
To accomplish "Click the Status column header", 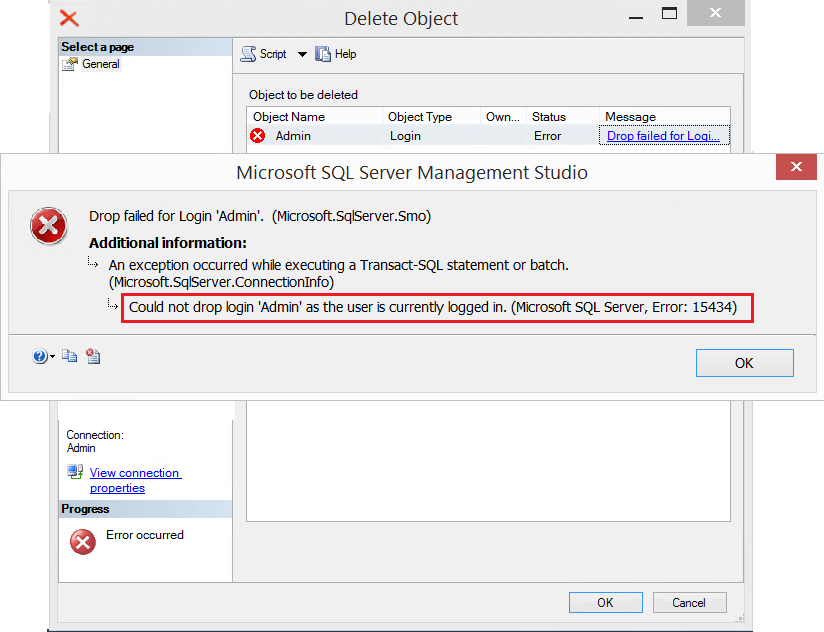I will pyautogui.click(x=562, y=117).
